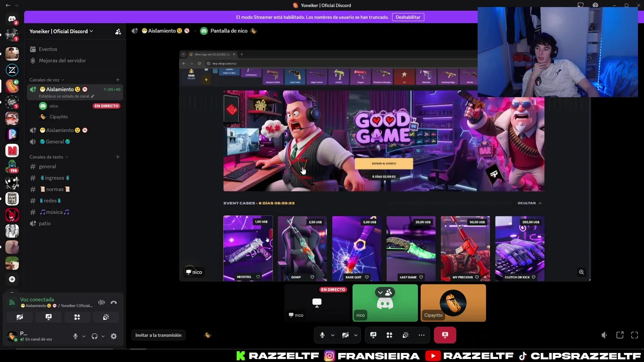Expand Yoneiker | Oficial Discord server menu
Screen dimensions: 644x362
61,31
